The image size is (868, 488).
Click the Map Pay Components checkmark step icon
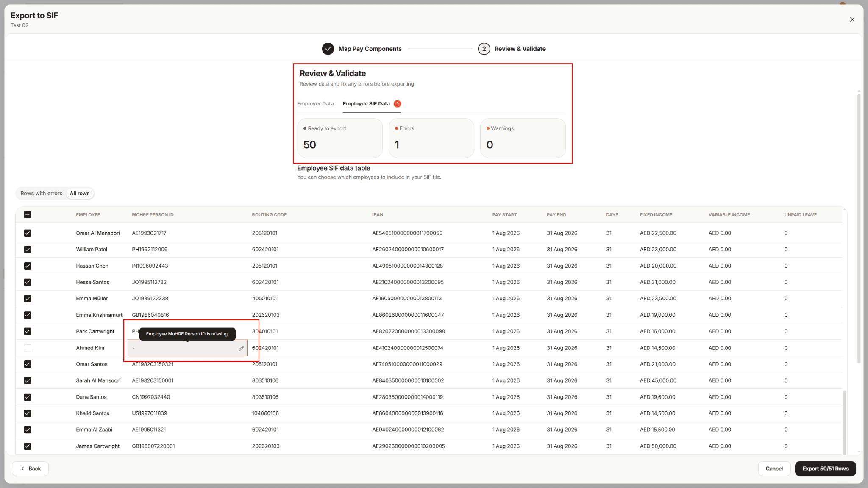[x=328, y=49]
